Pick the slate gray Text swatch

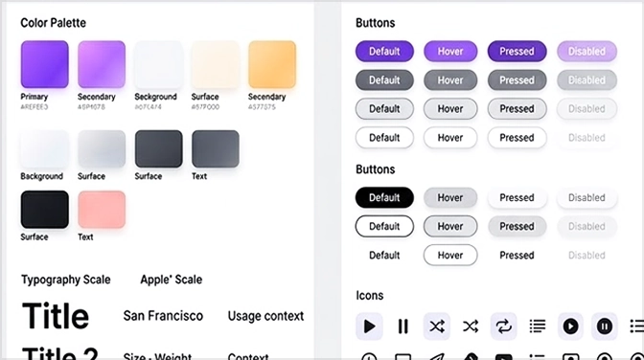tap(216, 149)
